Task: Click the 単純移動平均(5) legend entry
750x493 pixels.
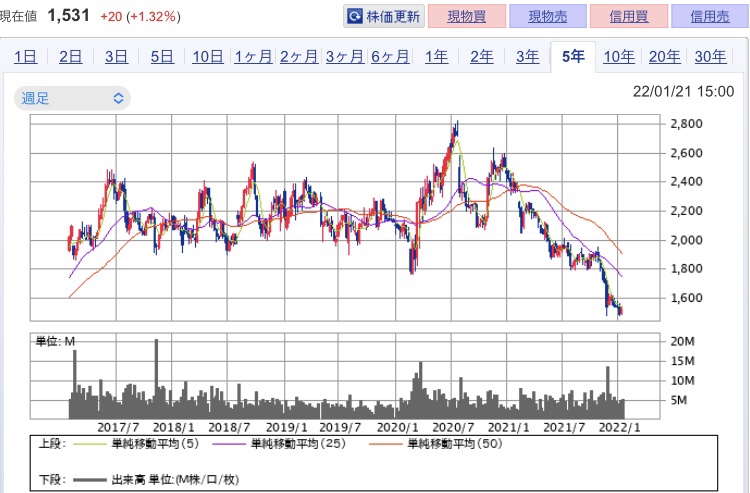Action: click(x=136, y=444)
